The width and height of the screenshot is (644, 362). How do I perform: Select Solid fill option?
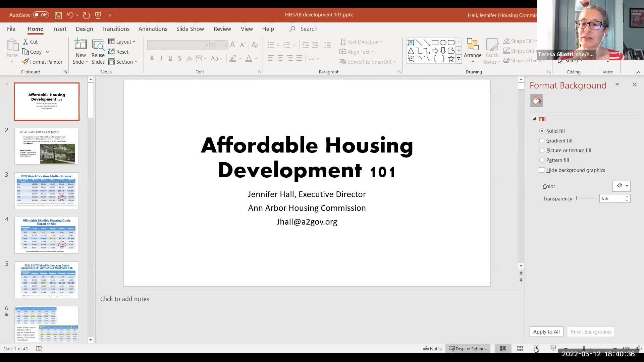coord(542,131)
